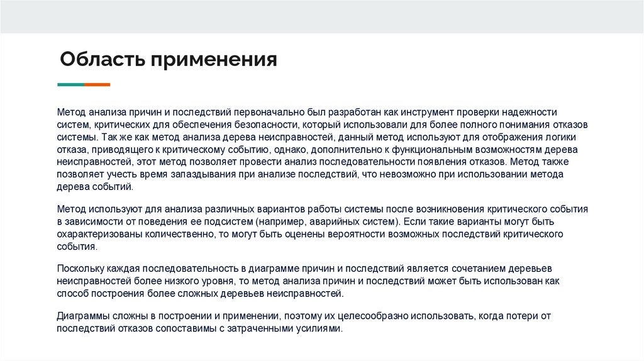The height and width of the screenshot is (361, 644).
Task: Select the teal segment of the title underline
Action: pyautogui.click(x=70, y=85)
